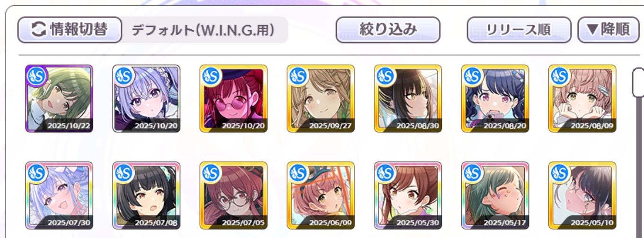Open the card dated 2025/05/10
Image resolution: width=644 pixels, height=238 pixels.
[582, 195]
